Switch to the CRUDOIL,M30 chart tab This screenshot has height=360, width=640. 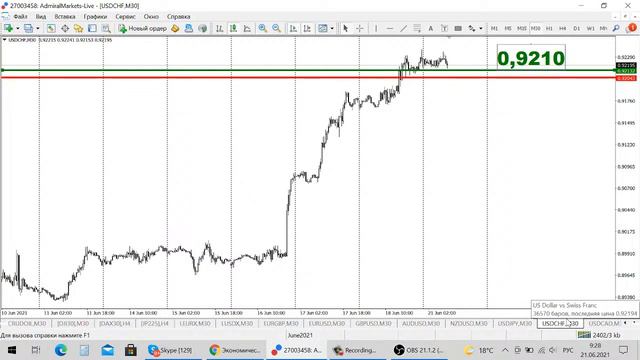coord(27,323)
